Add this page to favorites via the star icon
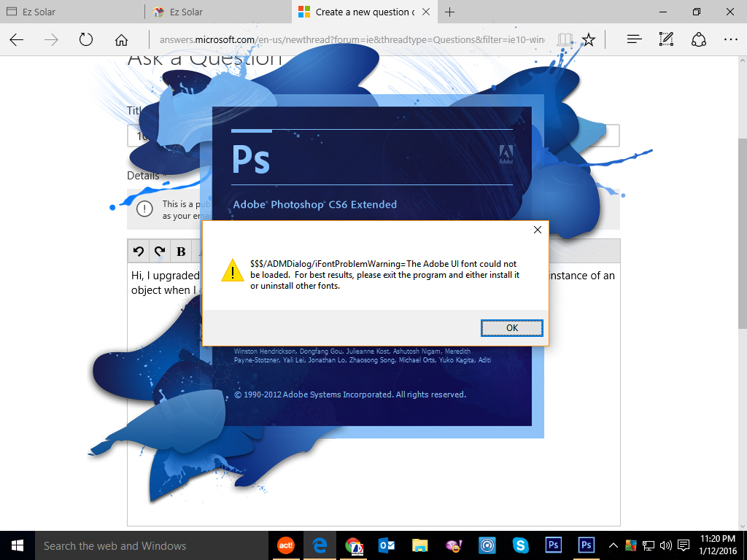 coord(588,40)
